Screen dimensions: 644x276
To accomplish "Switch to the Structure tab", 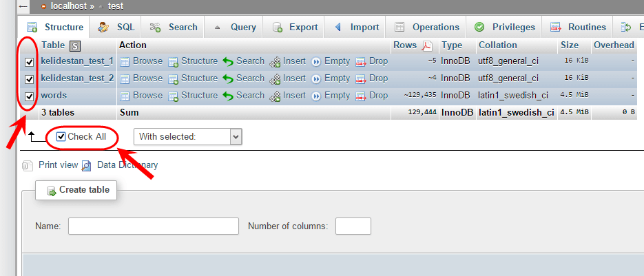I will point(55,27).
